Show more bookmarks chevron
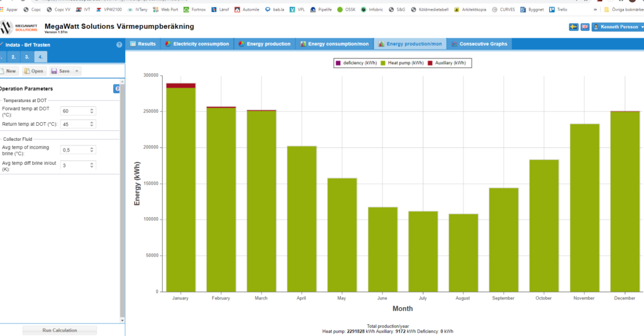 595,9
